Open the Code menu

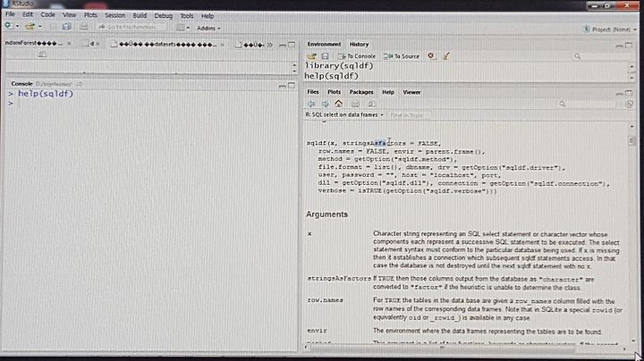47,14
